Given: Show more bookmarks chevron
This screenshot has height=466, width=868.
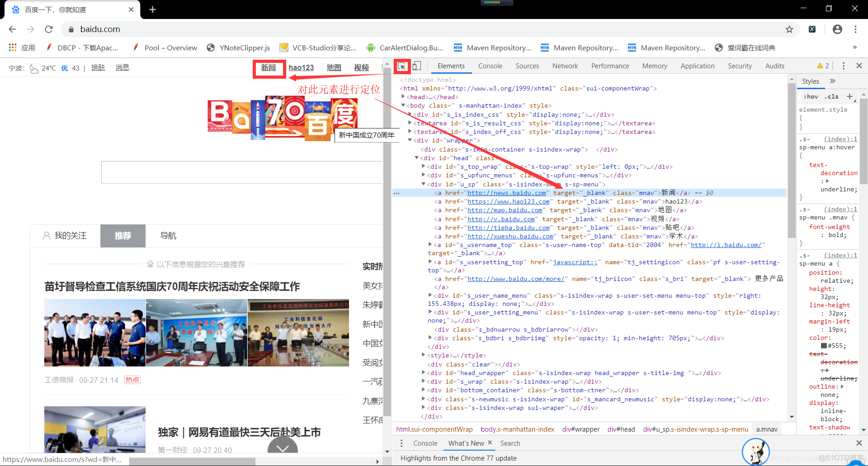Looking at the screenshot, I should [x=854, y=48].
